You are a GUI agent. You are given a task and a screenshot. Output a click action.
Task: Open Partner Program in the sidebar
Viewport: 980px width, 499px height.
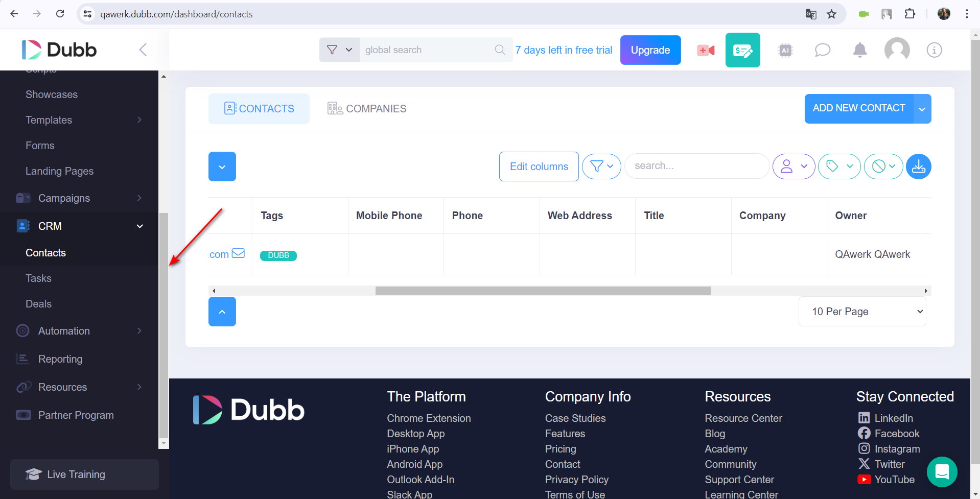point(76,415)
